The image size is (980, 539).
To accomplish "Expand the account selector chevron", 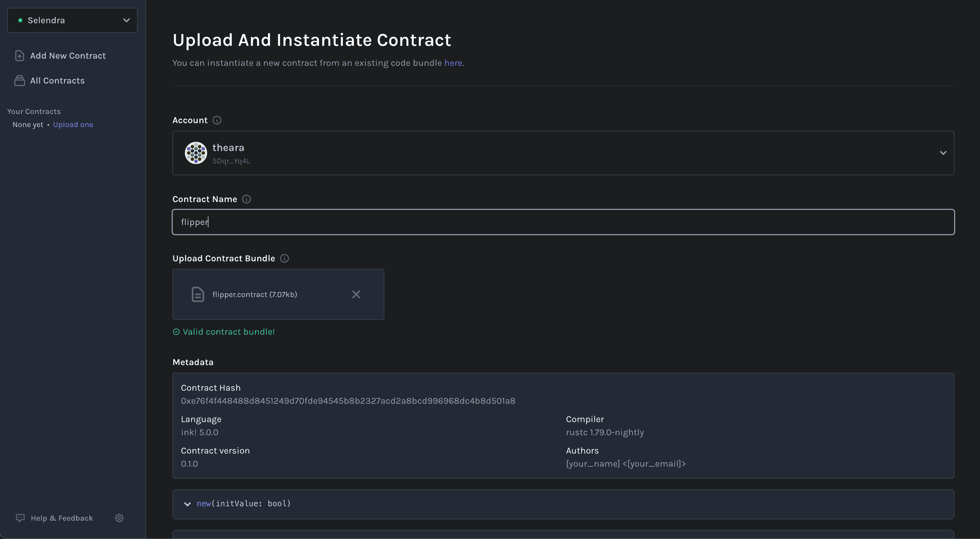I will [x=943, y=153].
